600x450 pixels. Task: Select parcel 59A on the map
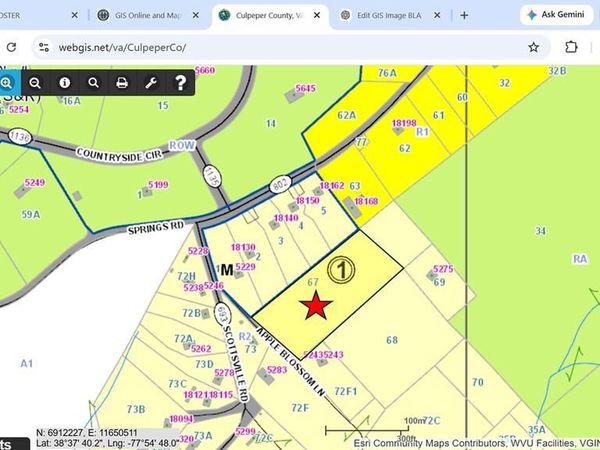point(31,214)
